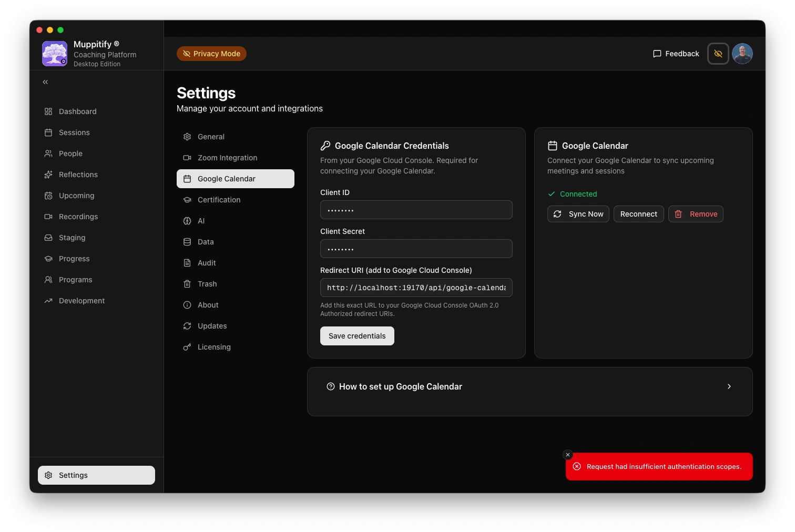The width and height of the screenshot is (795, 532).
Task: Click into the Client Secret field
Action: pyautogui.click(x=416, y=249)
